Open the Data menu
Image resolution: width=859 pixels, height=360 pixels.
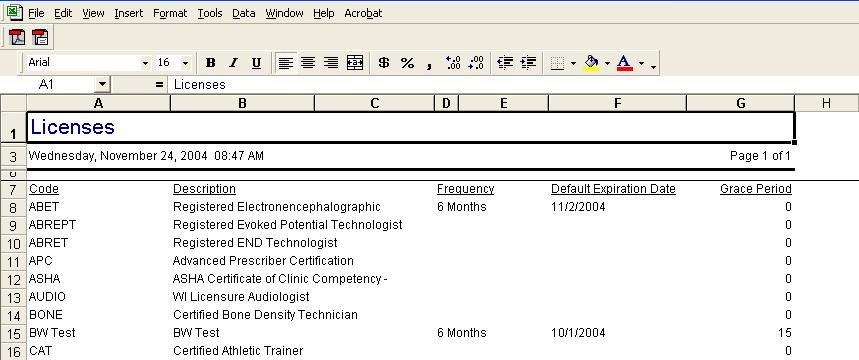click(244, 13)
